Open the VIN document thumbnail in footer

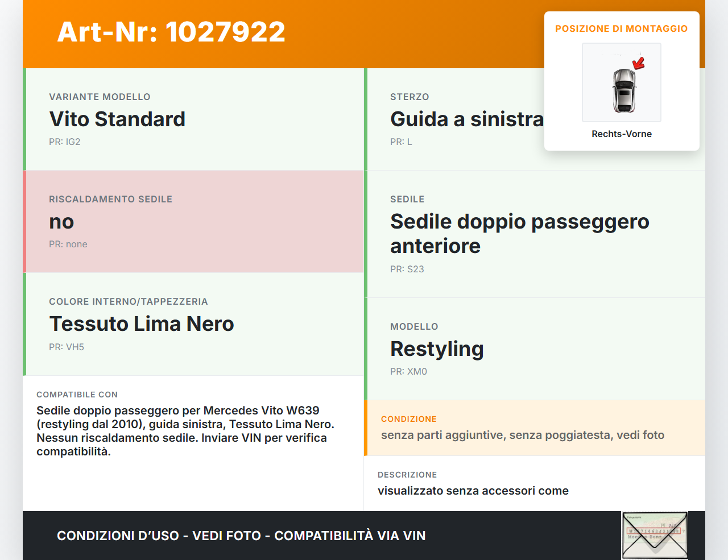[655, 536]
